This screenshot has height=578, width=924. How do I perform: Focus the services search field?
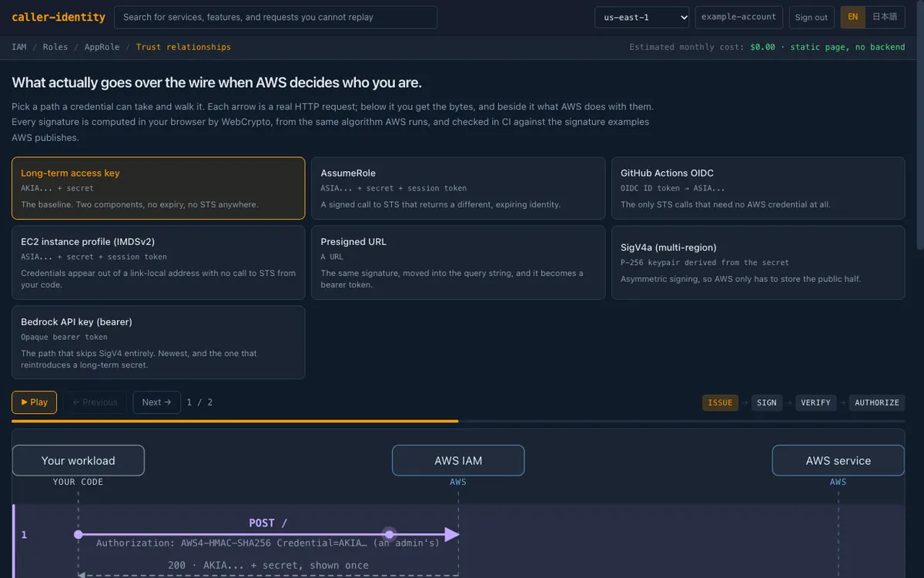pyautogui.click(x=276, y=18)
